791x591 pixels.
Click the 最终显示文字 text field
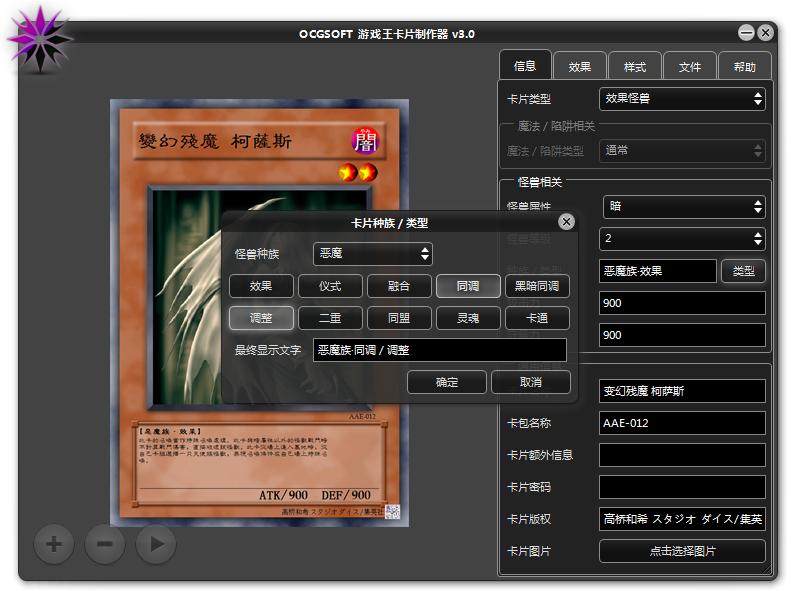[439, 350]
